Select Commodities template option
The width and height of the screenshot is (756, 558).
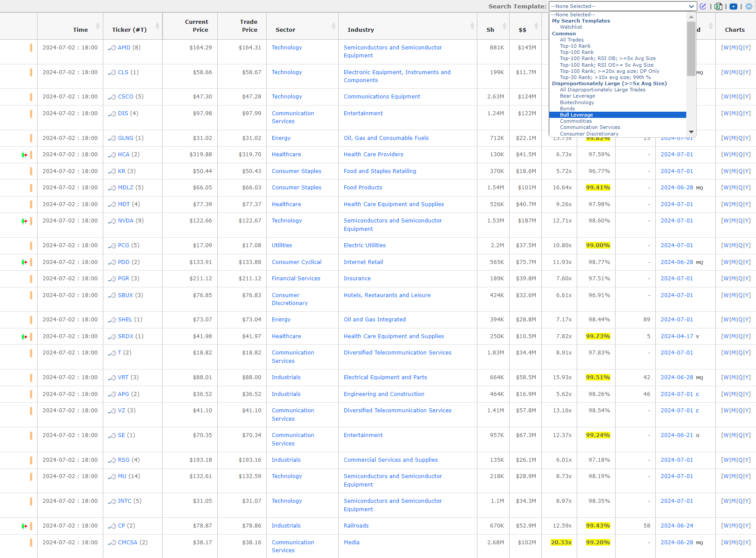click(x=617, y=121)
